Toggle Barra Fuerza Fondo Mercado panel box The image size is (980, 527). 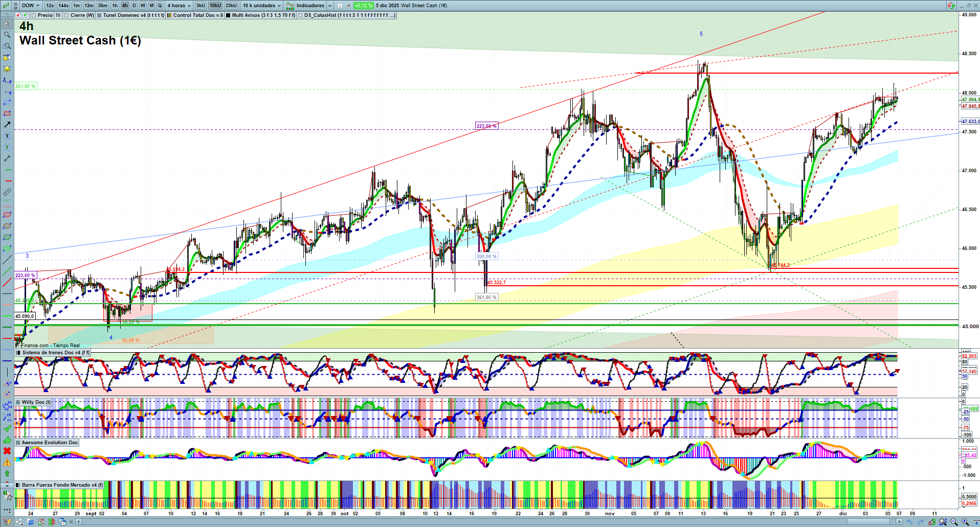click(18, 485)
